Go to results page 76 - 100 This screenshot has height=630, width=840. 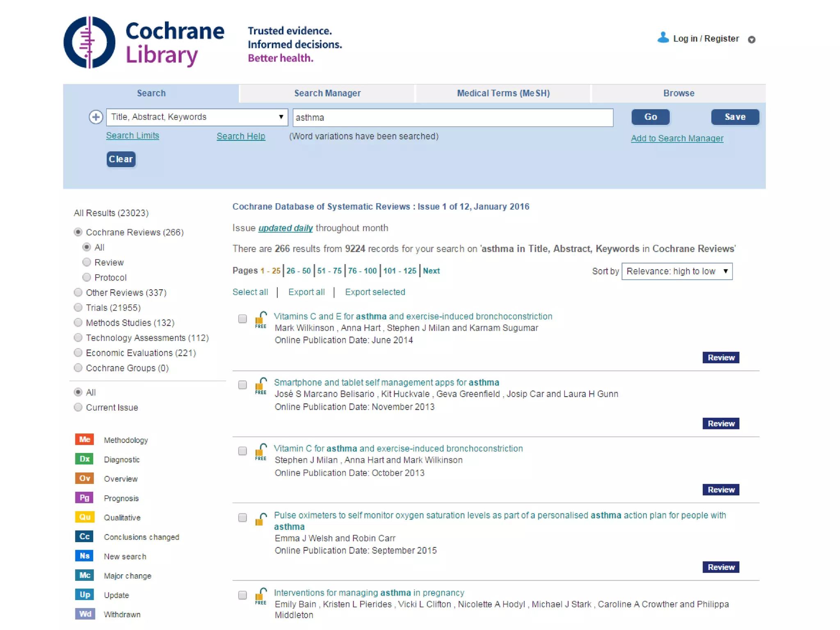362,271
